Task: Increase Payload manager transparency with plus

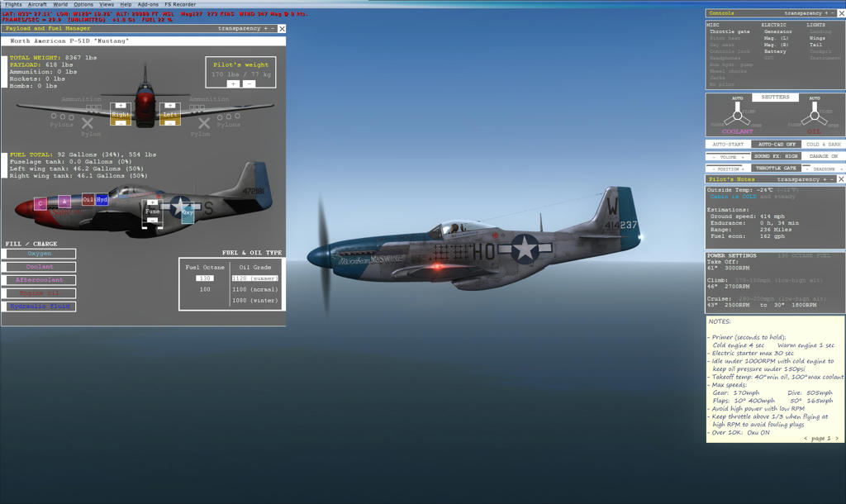Action: 265,29
